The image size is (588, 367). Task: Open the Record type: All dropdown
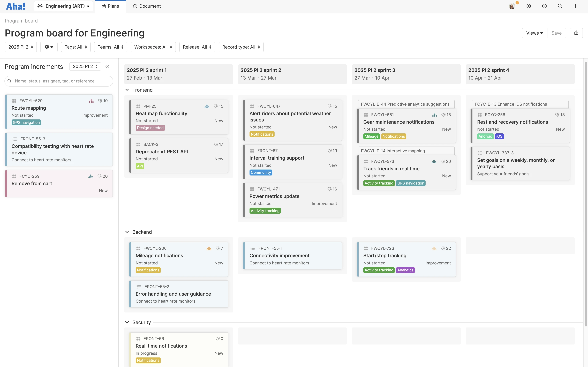coord(241,47)
